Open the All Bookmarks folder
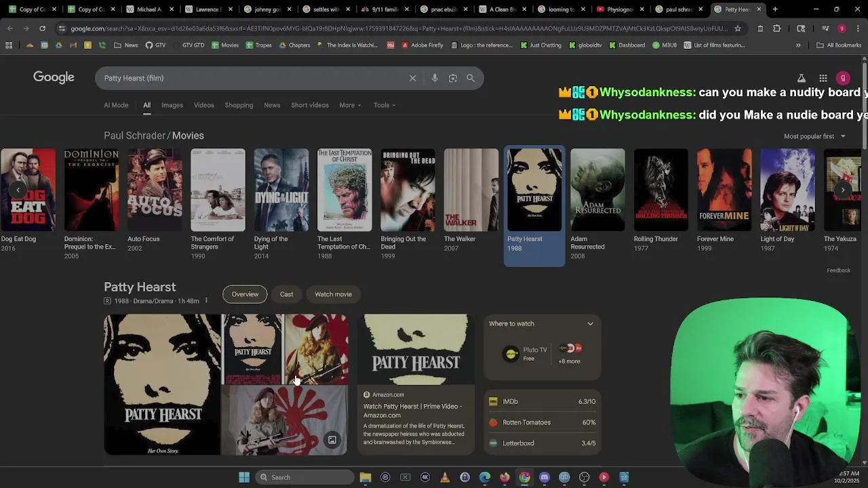The height and width of the screenshot is (488, 868). (x=838, y=45)
